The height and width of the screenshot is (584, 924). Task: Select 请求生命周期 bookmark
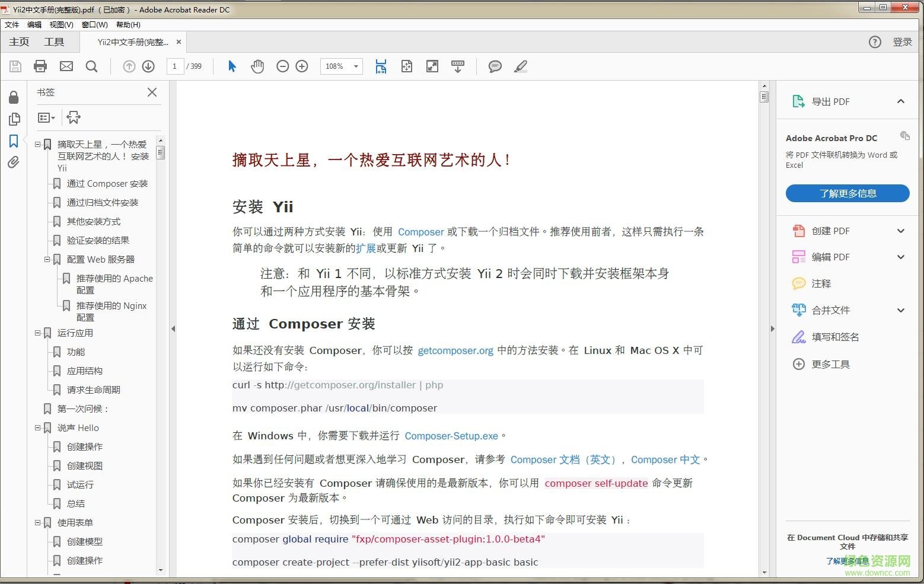pos(94,390)
